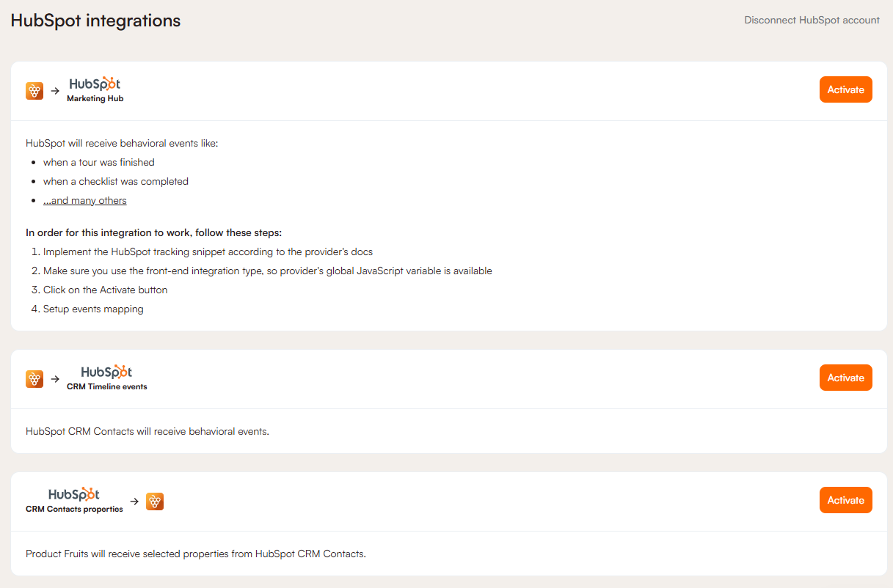
Task: Click the Product Fruits icon in the CRM Contacts properties card
Action: tap(155, 501)
